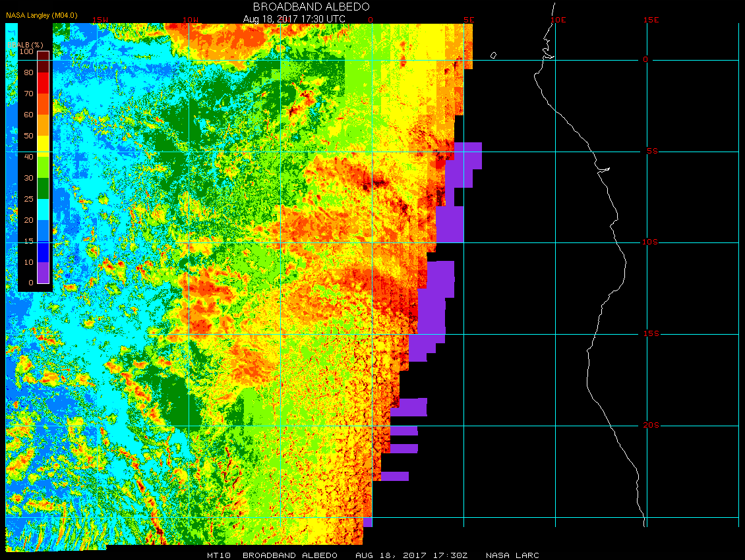Click the 'AUG 18, 2017 17:30Z' footer text

pyautogui.click(x=411, y=555)
